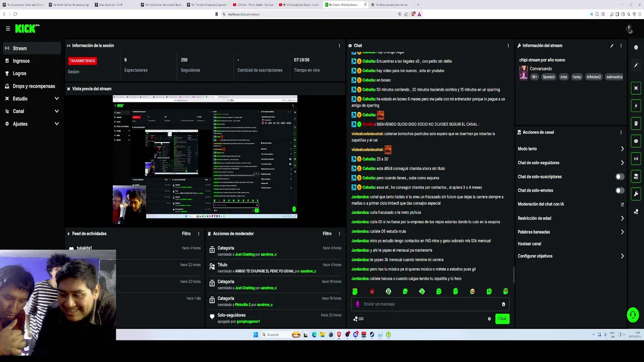This screenshot has height=362, width=644.
Task: Click Hostear canal
Action: (529, 244)
